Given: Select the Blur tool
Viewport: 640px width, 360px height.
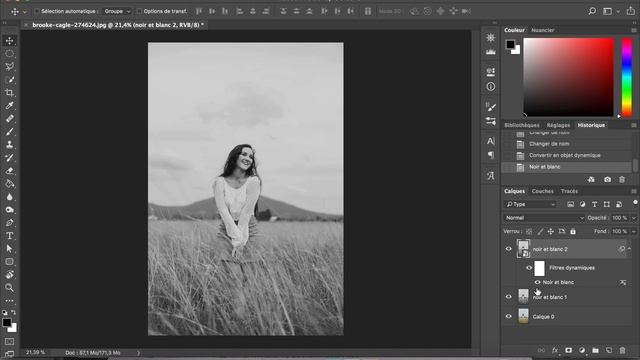Looking at the screenshot, I should click(9, 197).
